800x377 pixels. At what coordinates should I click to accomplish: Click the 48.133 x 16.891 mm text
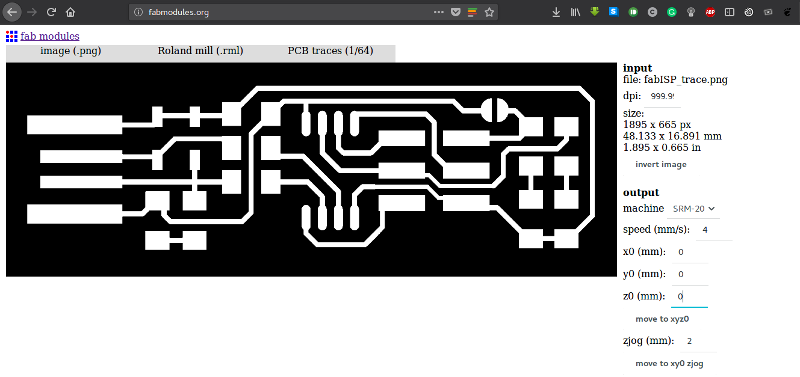tap(672, 136)
